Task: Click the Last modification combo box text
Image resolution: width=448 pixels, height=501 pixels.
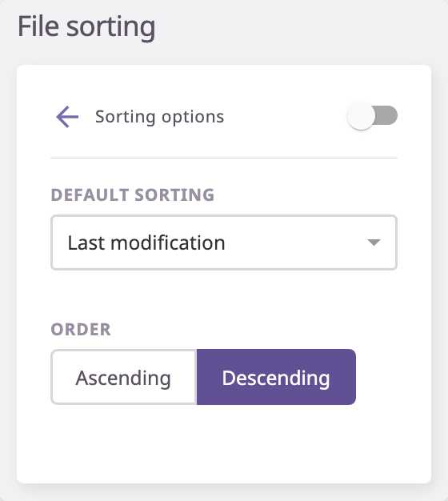Action: (x=146, y=242)
